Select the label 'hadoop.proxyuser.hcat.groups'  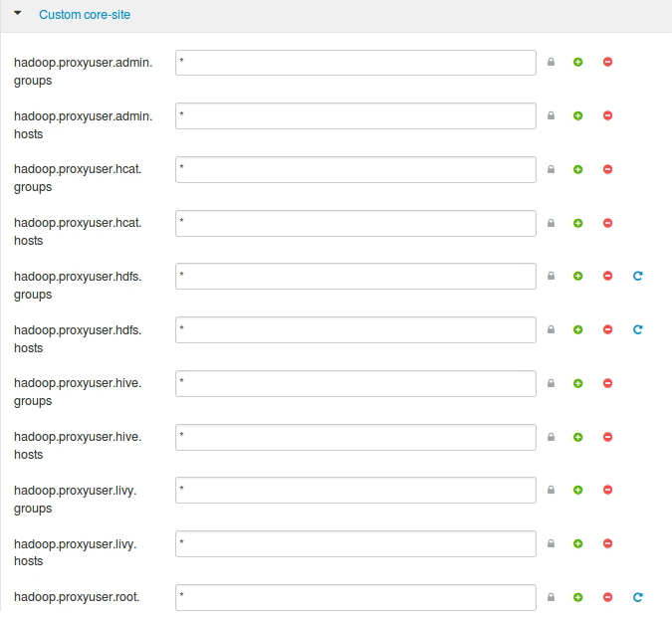coord(78,178)
